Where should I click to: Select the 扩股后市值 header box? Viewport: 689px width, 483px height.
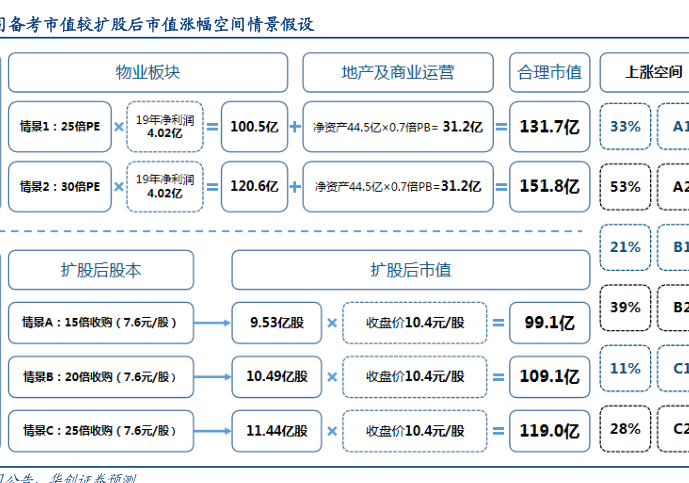pos(410,270)
